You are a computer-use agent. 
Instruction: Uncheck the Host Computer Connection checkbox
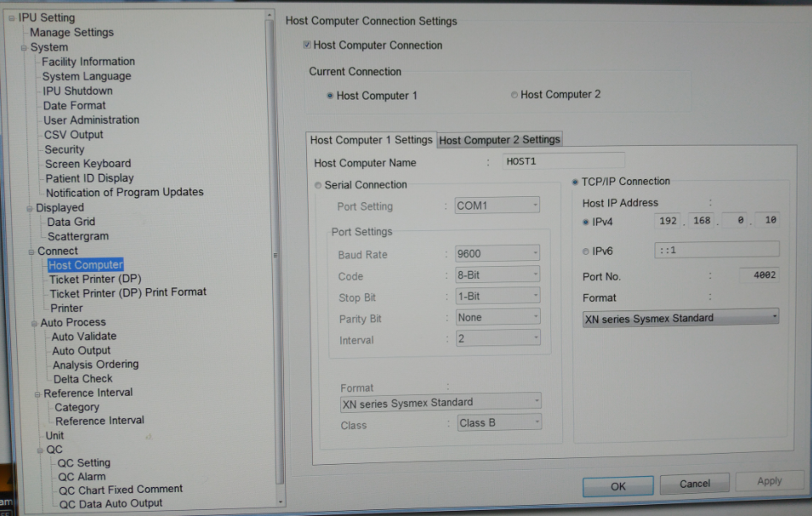(x=307, y=45)
